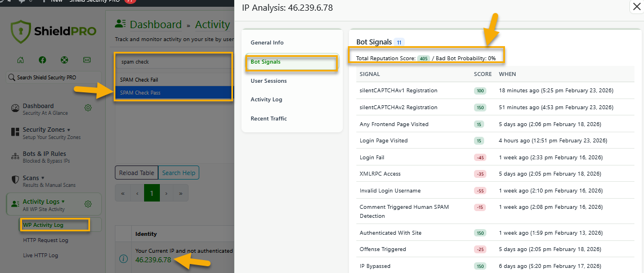The image size is (644, 273).
Task: Go to first page of table
Action: pyautogui.click(x=123, y=193)
